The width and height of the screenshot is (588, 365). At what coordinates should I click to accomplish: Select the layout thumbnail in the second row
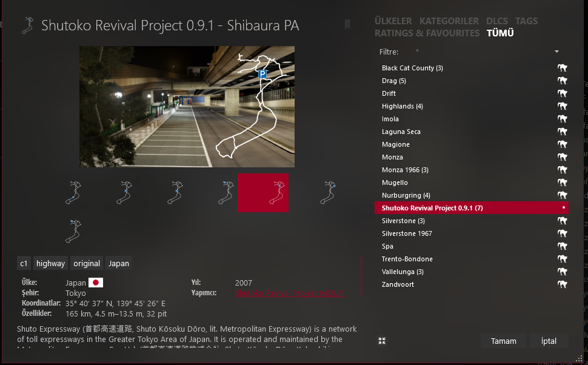pos(73,232)
